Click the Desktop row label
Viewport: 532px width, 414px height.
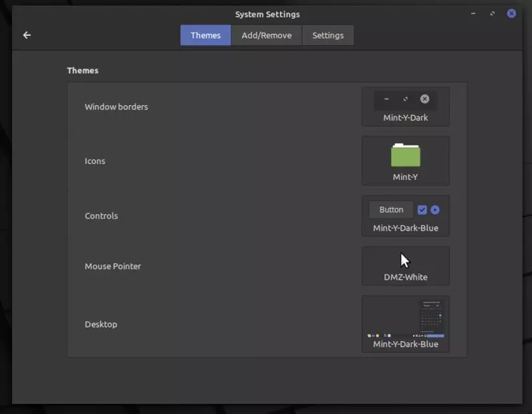pos(101,324)
